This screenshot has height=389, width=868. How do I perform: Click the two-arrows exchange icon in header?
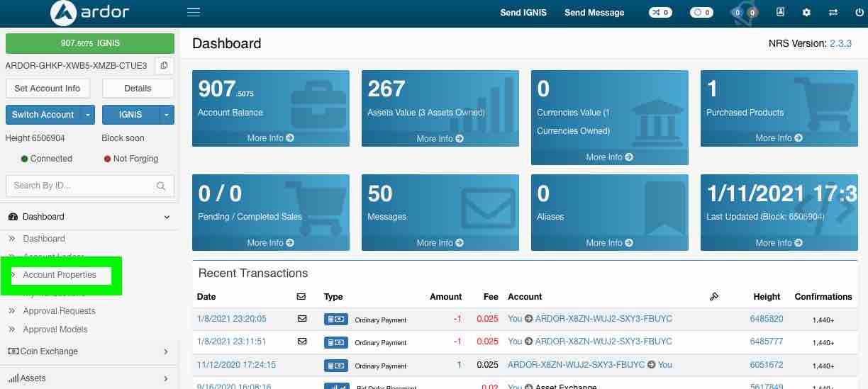coord(833,13)
